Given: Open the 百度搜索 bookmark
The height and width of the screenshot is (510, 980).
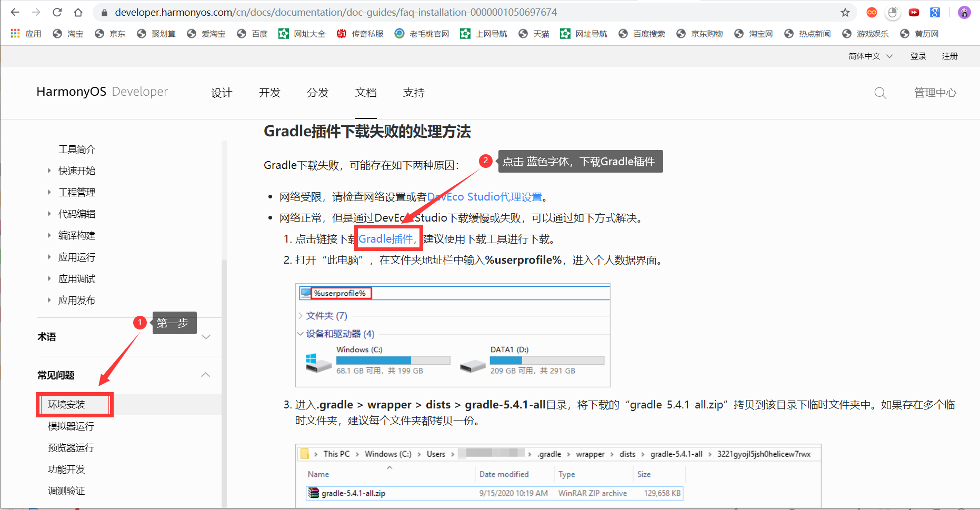Looking at the screenshot, I should 642,34.
